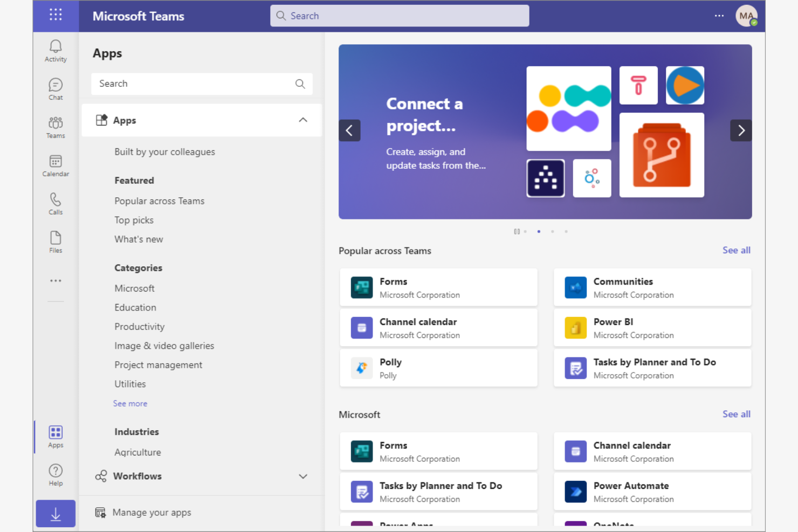Open the Communities app card
798x532 pixels.
[652, 288]
